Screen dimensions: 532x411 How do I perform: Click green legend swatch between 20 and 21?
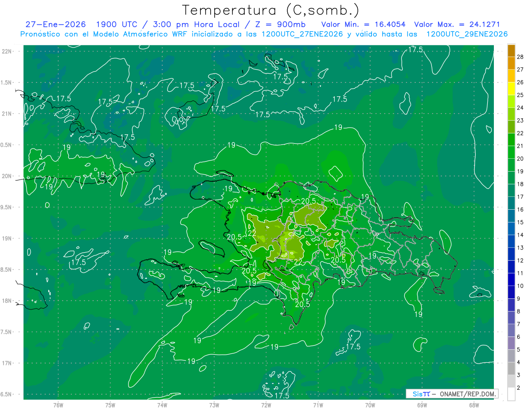tap(511, 152)
